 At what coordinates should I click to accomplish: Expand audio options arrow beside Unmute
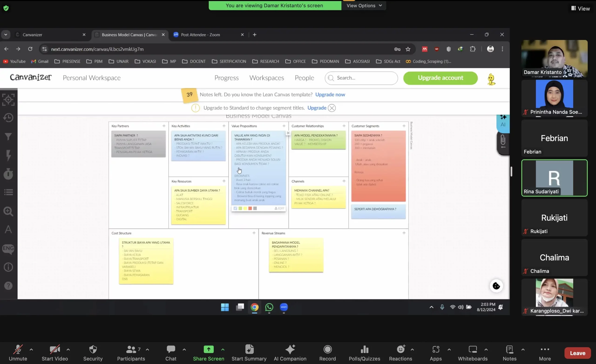pyautogui.click(x=31, y=350)
